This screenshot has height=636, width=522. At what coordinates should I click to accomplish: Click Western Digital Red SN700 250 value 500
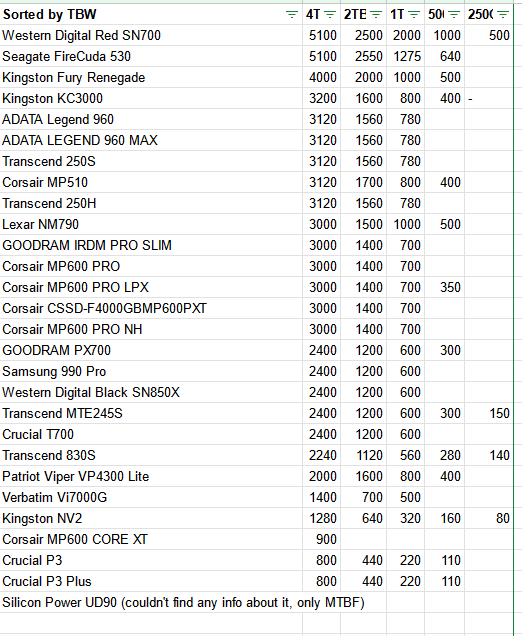tap(489, 35)
